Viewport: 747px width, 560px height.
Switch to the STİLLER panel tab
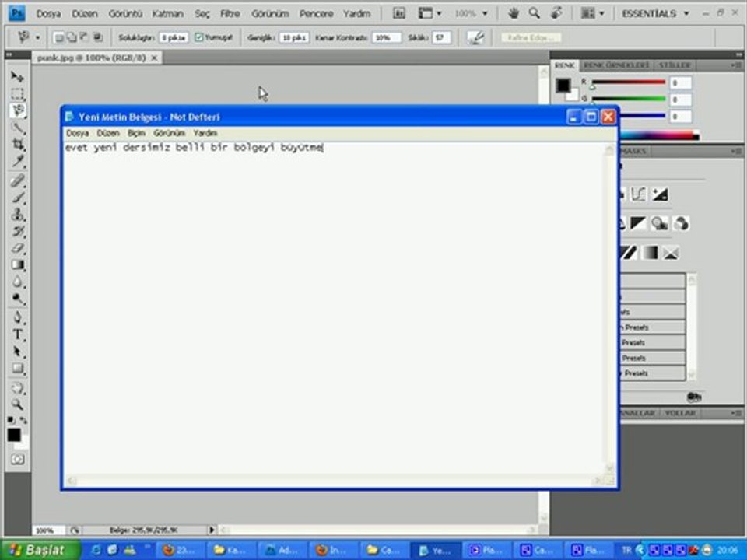(675, 65)
